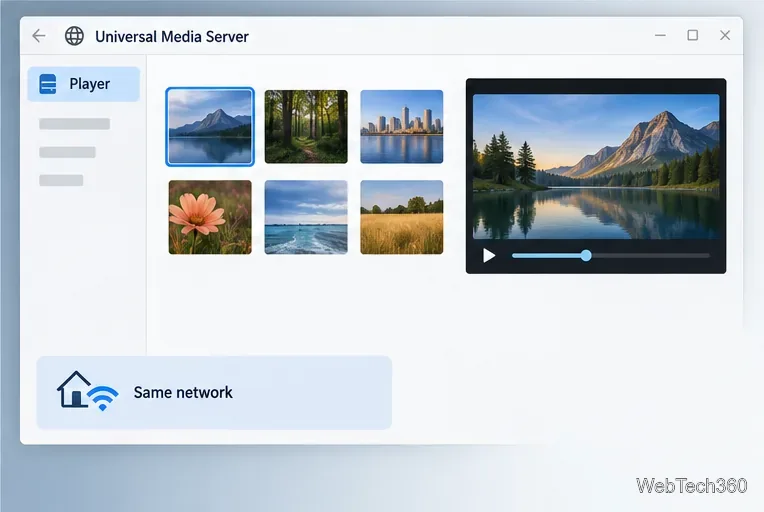Select the orange flower thumbnail
The height and width of the screenshot is (512, 764).
click(x=210, y=217)
